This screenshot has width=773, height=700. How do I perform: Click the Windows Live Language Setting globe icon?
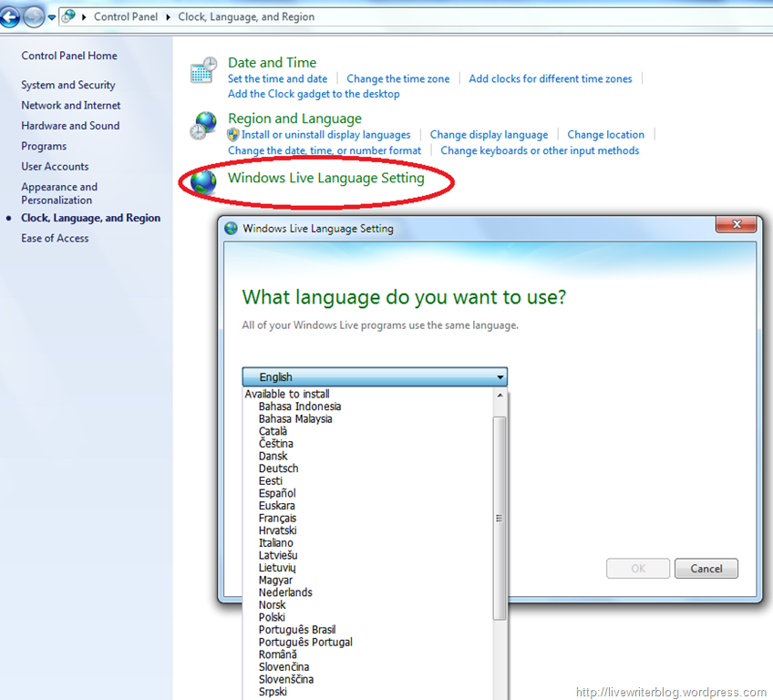tap(203, 182)
